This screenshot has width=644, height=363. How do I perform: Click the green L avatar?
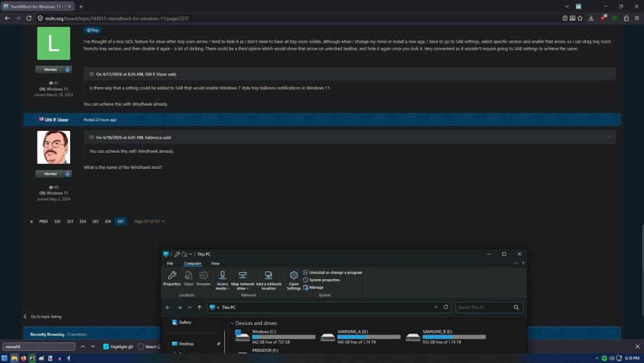[x=54, y=43]
